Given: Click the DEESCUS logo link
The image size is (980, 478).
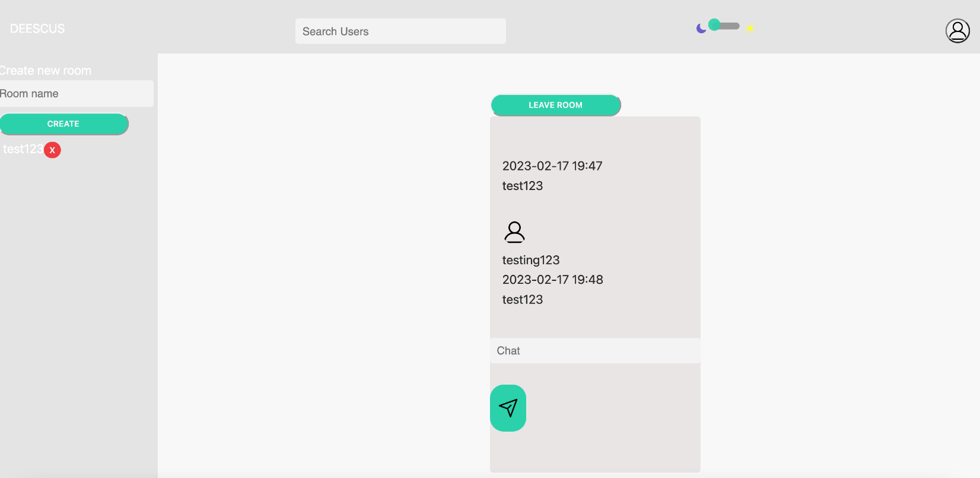Looking at the screenshot, I should point(37,29).
